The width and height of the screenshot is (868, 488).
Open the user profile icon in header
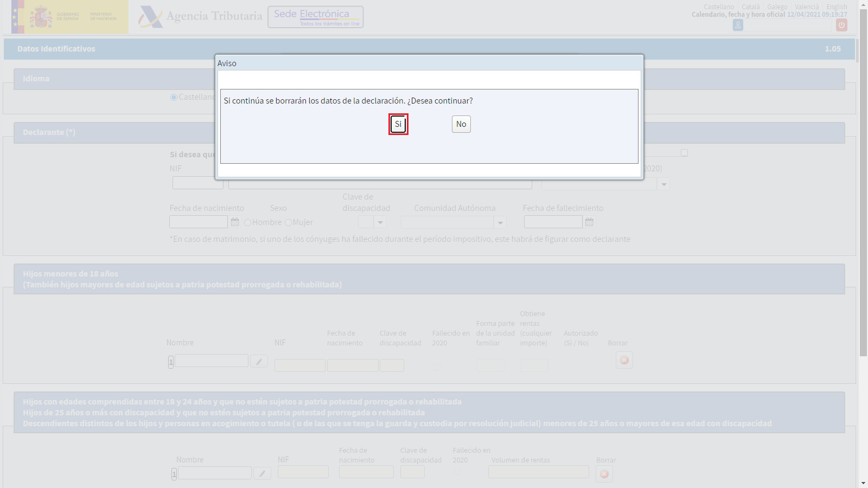738,25
